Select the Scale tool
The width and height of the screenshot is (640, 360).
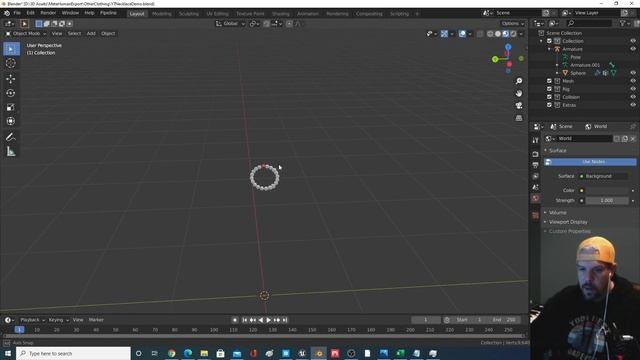pyautogui.click(x=11, y=107)
